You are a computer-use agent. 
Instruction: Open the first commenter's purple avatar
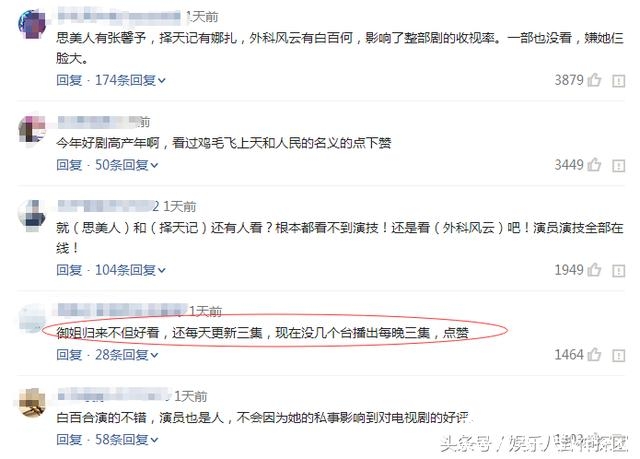pyautogui.click(x=32, y=24)
